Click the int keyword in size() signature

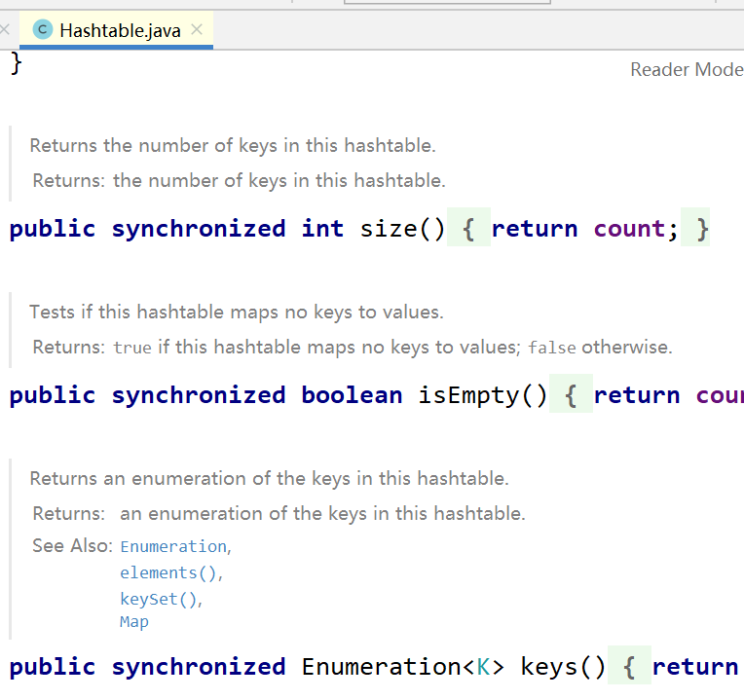click(322, 229)
